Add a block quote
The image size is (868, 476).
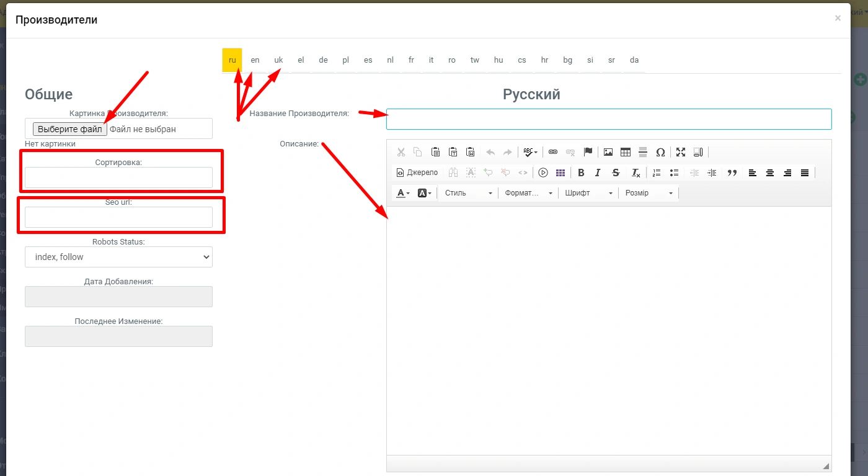(732, 173)
